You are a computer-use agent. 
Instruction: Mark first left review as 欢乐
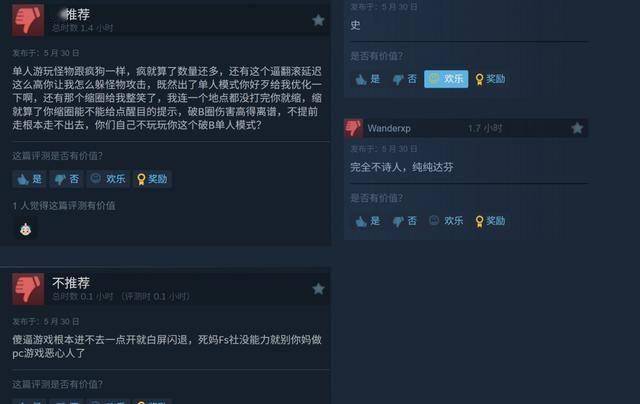(108, 179)
